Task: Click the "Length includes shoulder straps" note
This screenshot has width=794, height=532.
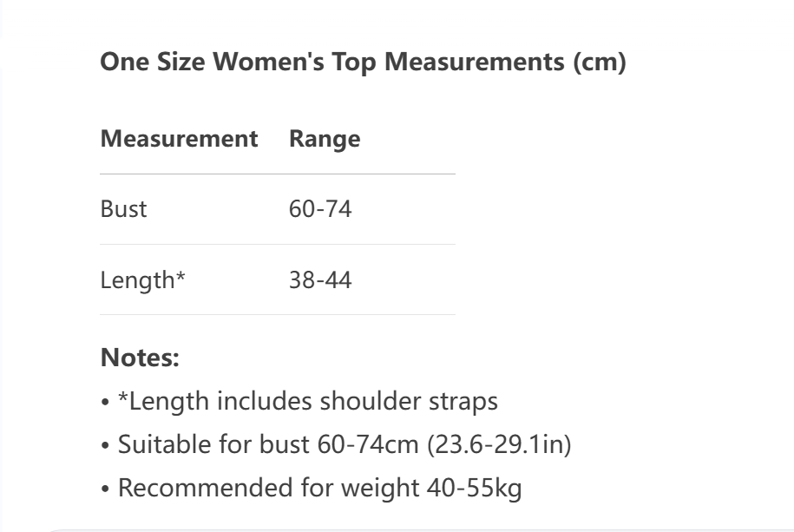Action: (308, 401)
